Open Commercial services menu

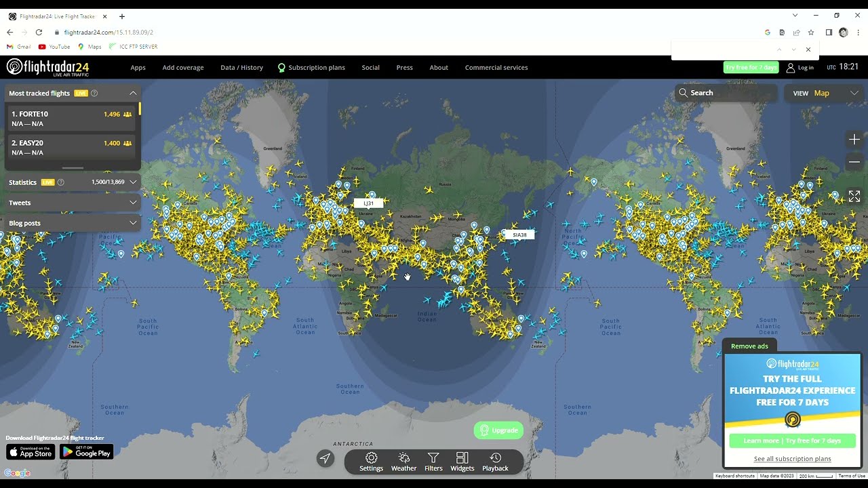point(496,67)
